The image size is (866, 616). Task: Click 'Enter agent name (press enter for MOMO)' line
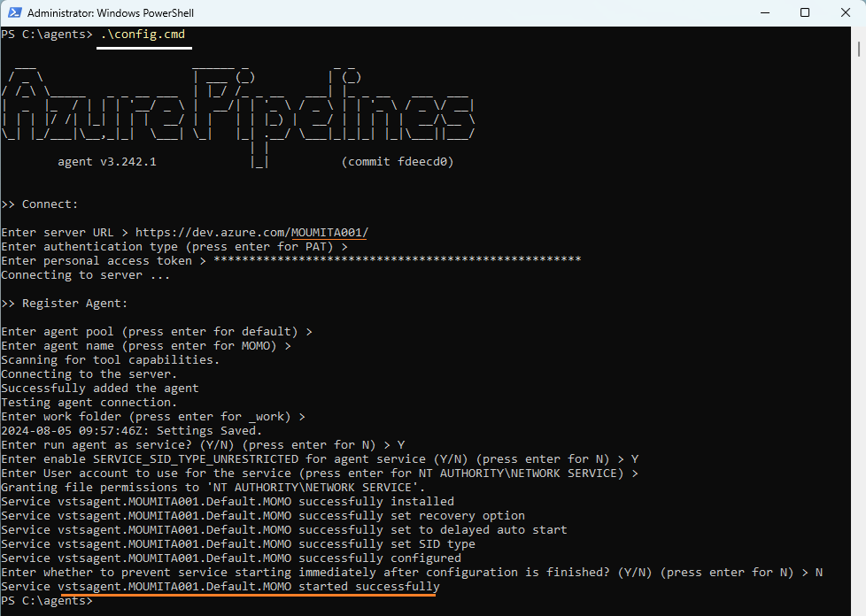click(x=146, y=346)
